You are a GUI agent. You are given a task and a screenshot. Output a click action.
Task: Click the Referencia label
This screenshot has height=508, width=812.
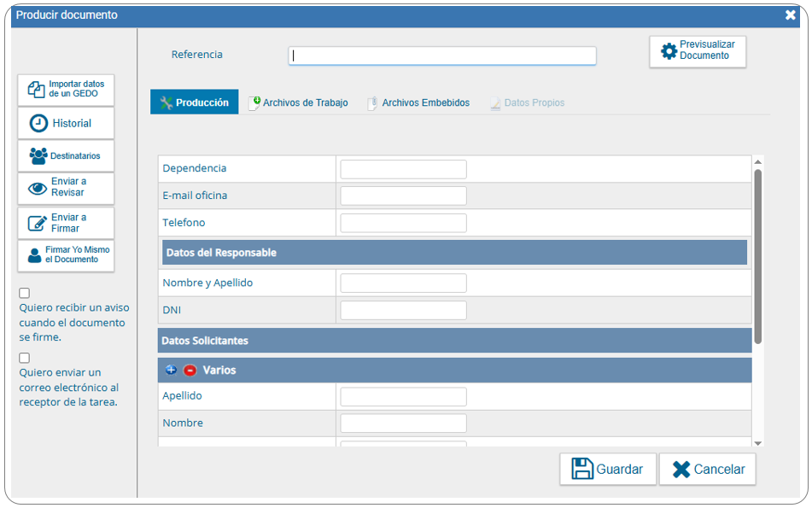196,55
